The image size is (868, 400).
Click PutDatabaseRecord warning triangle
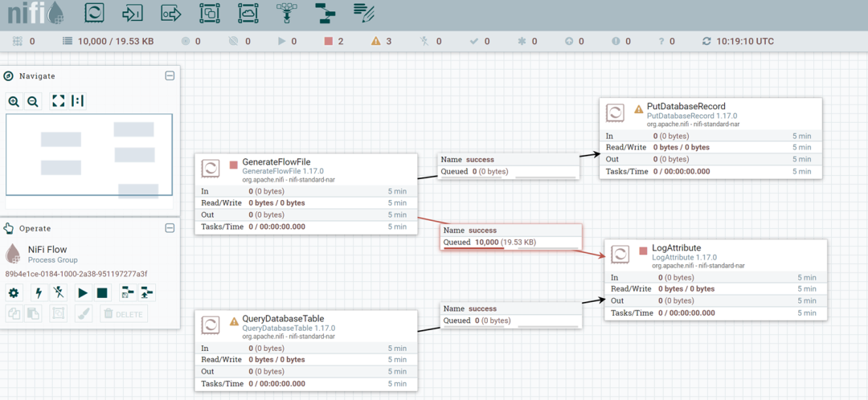click(638, 108)
